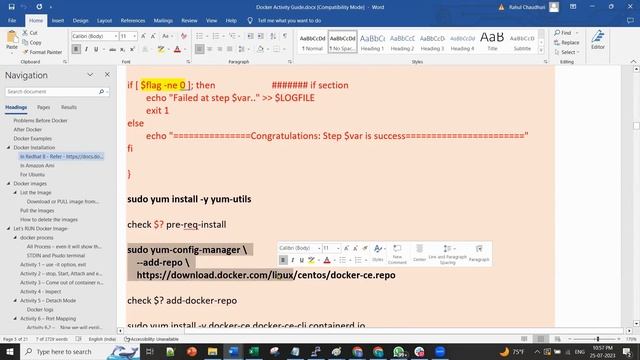This screenshot has height=360, width=640.
Task: Cut the selected text
Action: [x=30, y=33]
